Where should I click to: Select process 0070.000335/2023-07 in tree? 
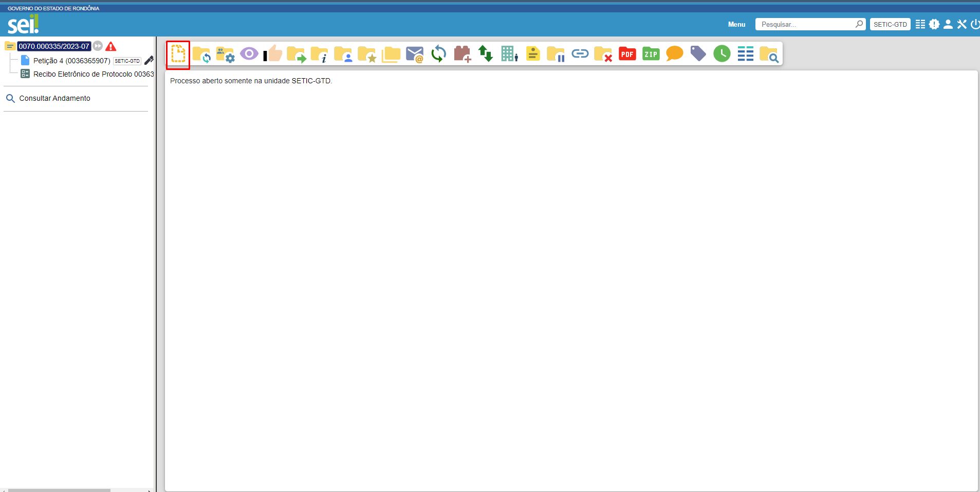54,46
